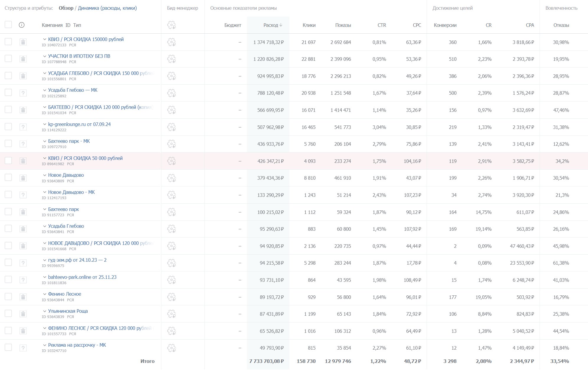The height and width of the screenshot is (370, 588).
Task: Open the Новое Давыдово - МК campaign link
Action: point(71,192)
